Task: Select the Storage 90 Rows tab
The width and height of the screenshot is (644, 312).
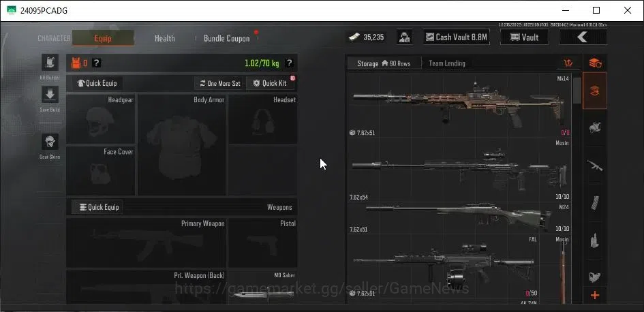Action: coord(384,63)
